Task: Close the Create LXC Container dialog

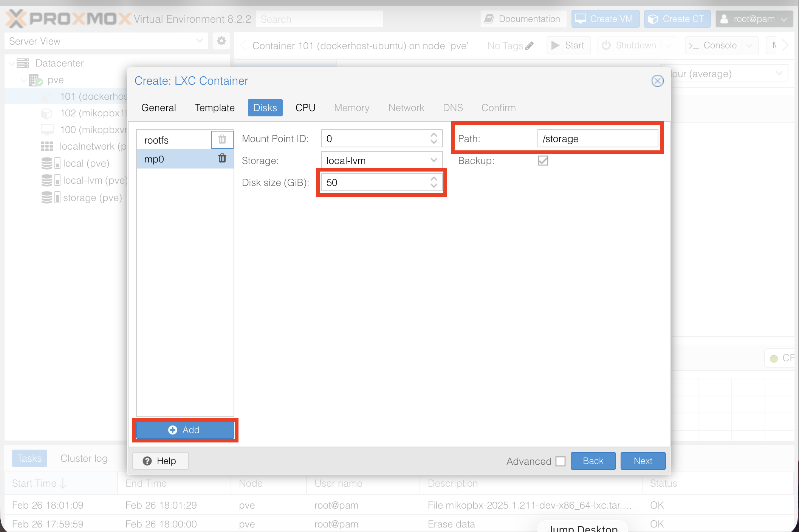Action: (x=657, y=81)
